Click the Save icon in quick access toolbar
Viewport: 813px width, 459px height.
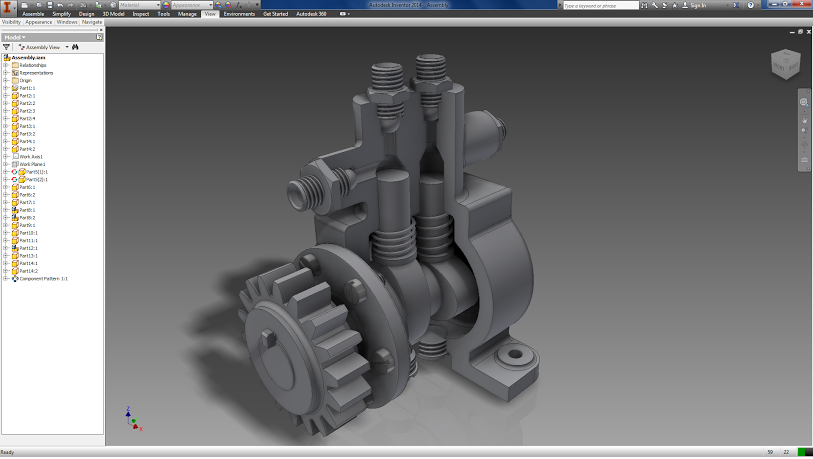tap(50, 5)
